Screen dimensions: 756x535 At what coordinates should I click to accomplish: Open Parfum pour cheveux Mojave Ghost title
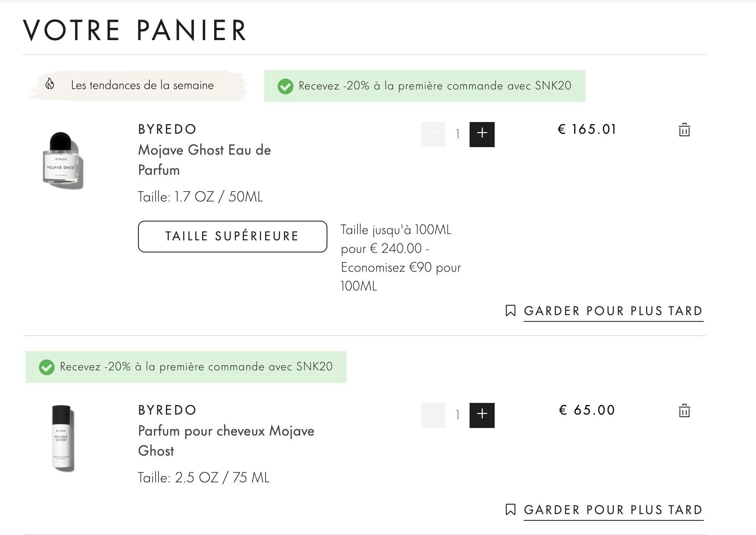point(226,441)
